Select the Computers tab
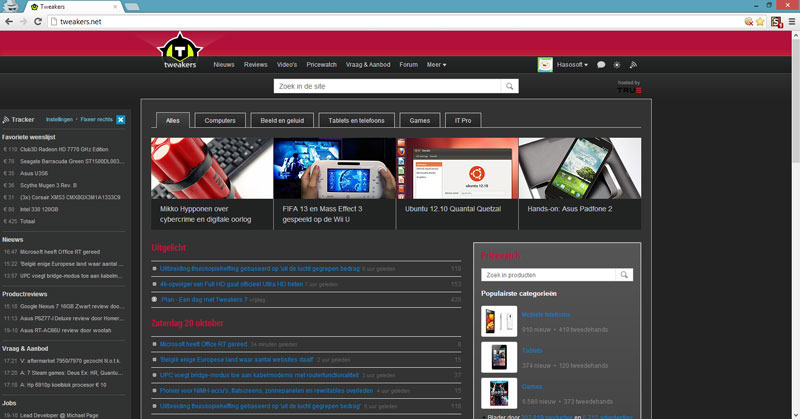 pos(220,120)
